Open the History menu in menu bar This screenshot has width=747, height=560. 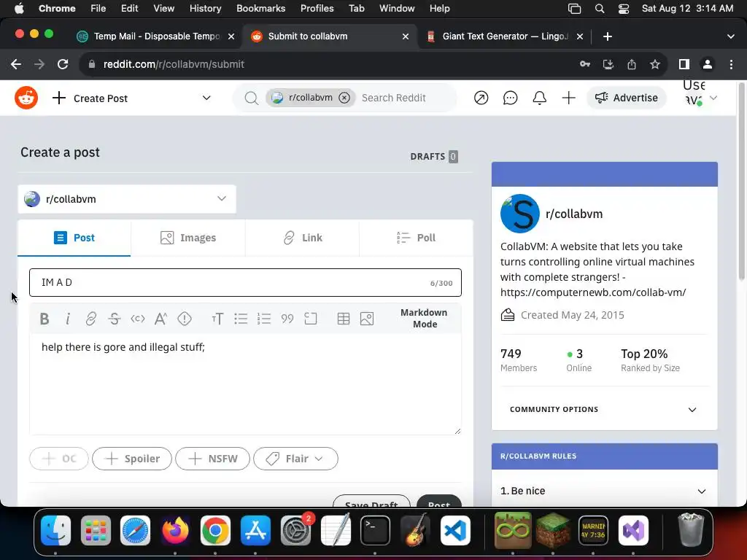coord(205,8)
